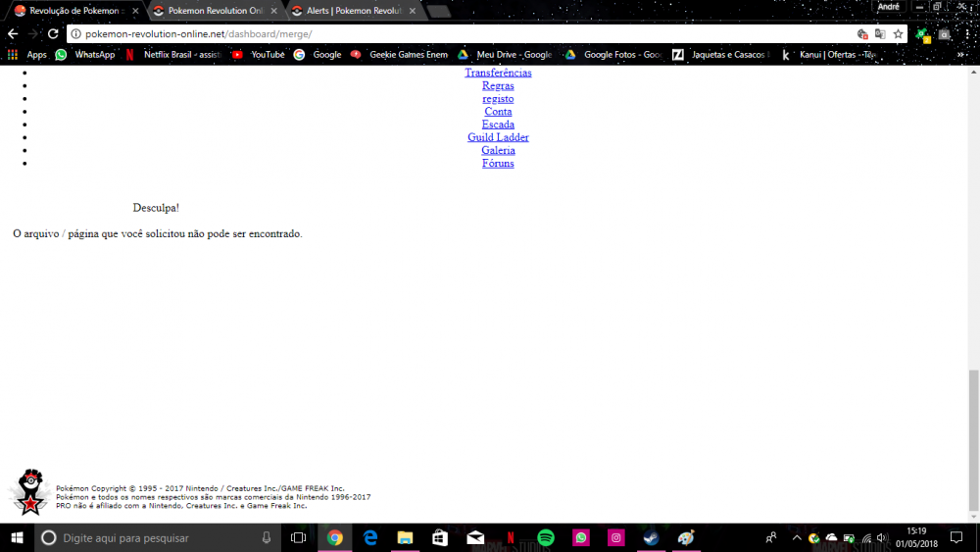Open the Apps bookmarks shortcut

pos(27,55)
